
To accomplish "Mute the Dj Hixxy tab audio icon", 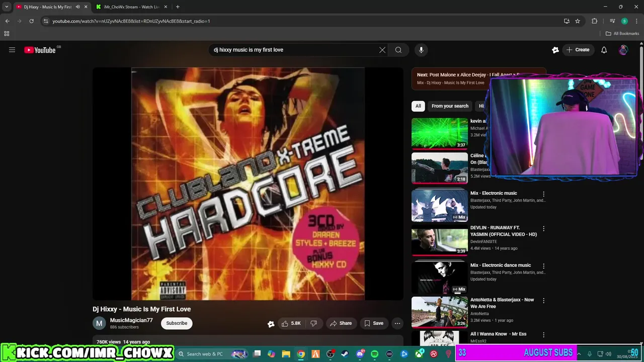I will point(77,7).
